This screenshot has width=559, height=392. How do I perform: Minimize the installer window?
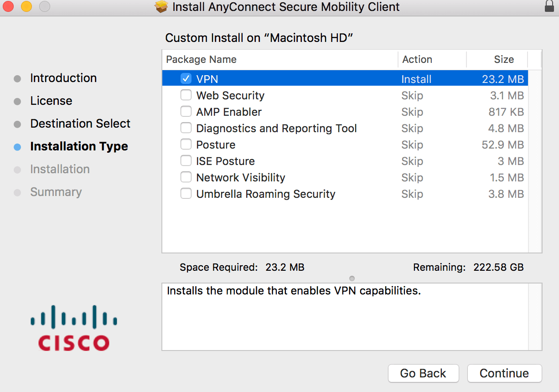[x=26, y=7]
